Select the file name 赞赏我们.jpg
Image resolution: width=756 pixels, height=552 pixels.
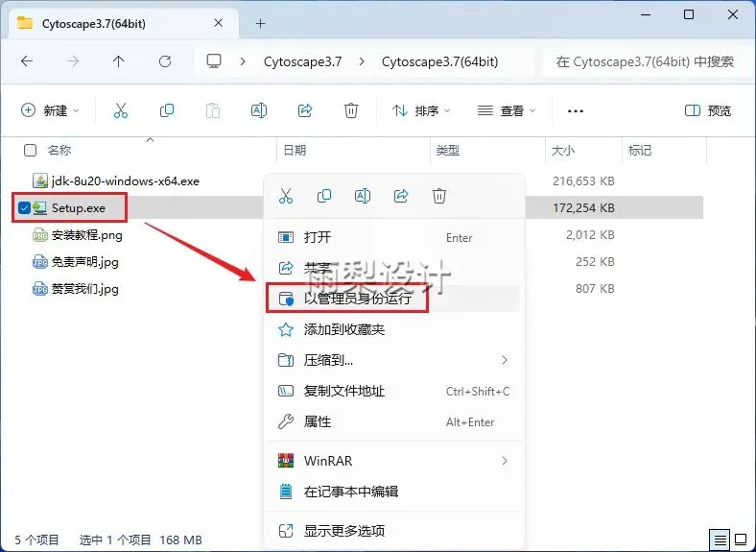click(84, 290)
